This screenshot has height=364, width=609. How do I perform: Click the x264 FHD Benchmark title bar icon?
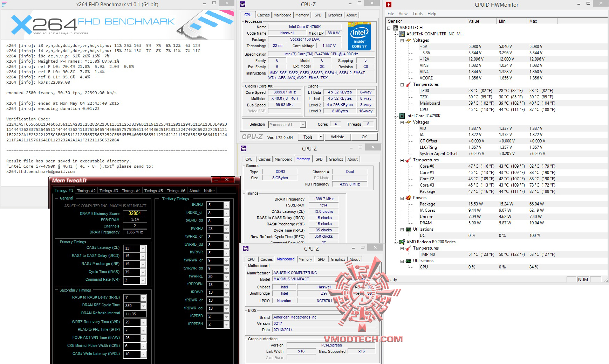4,4
